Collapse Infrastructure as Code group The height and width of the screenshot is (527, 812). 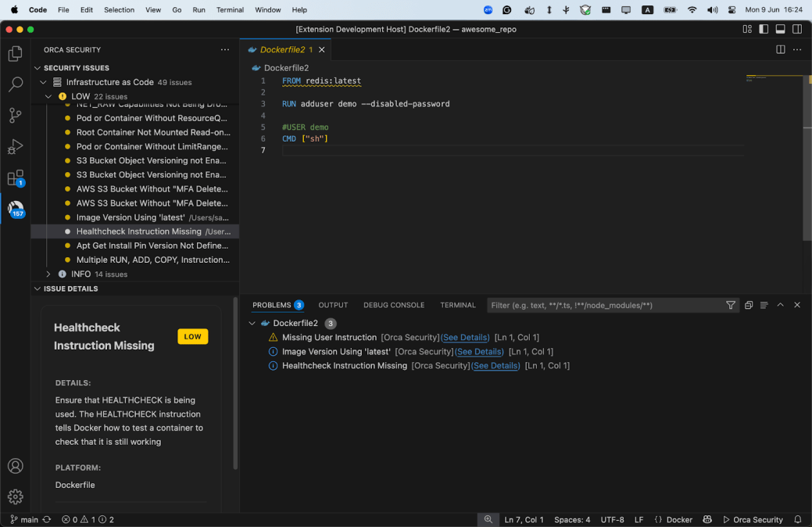point(44,82)
